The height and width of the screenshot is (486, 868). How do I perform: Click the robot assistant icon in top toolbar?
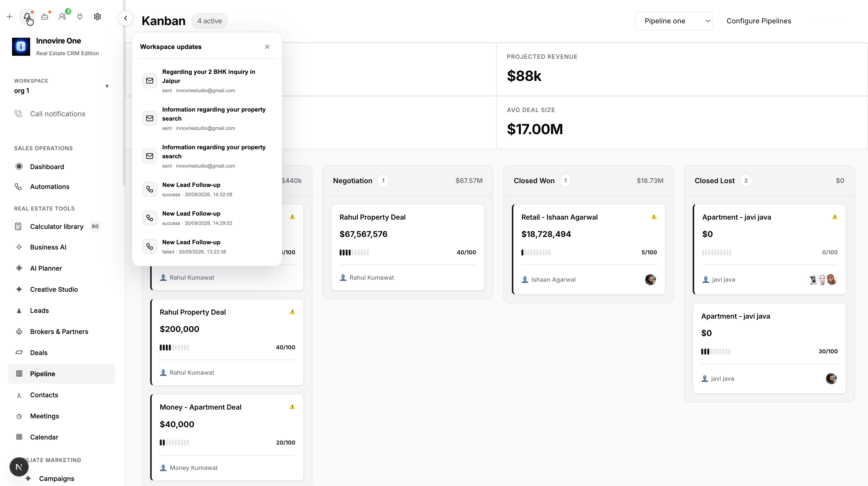[x=45, y=17]
